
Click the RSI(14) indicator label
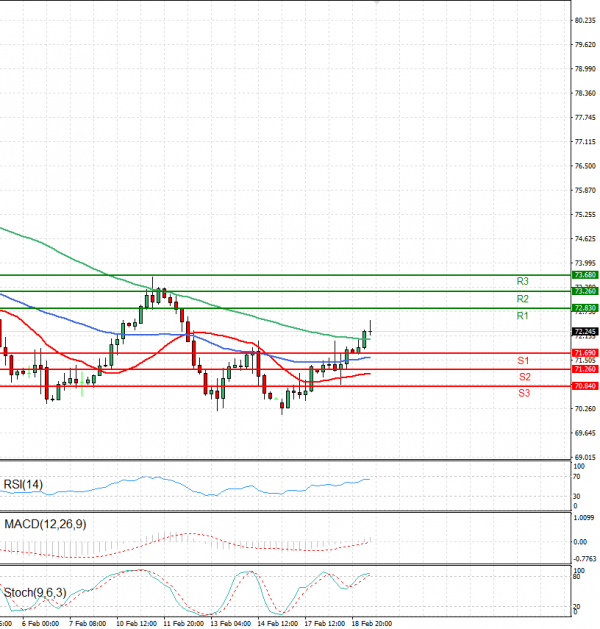(23, 485)
